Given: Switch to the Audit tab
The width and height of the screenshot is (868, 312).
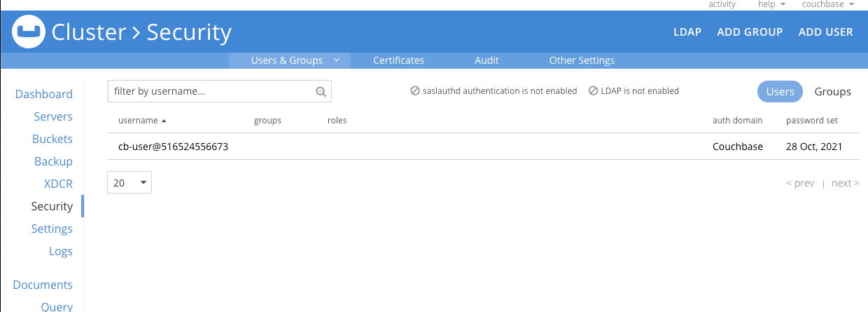Looking at the screenshot, I should click(486, 60).
